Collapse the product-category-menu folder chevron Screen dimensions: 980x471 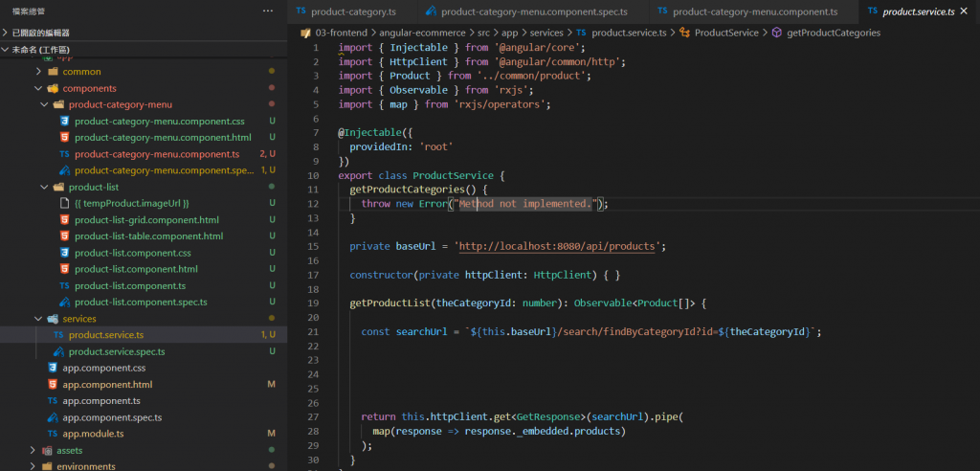point(44,104)
